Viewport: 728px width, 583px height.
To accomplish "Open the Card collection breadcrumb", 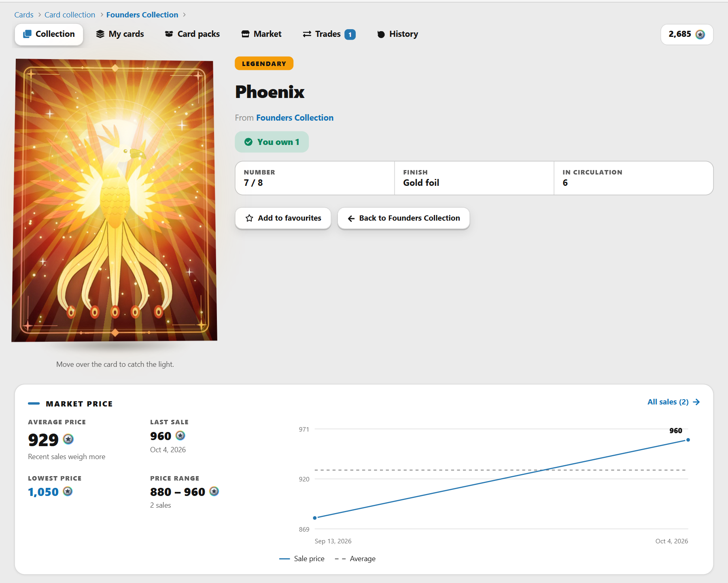I will point(70,15).
